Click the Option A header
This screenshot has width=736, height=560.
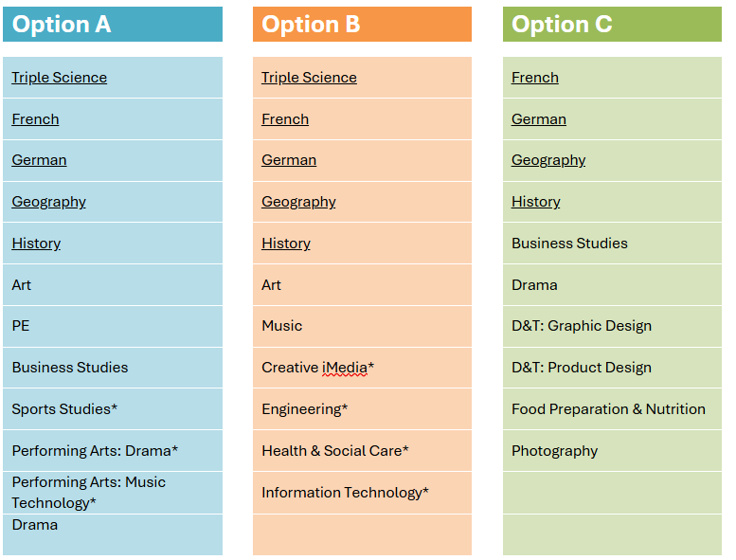click(113, 25)
